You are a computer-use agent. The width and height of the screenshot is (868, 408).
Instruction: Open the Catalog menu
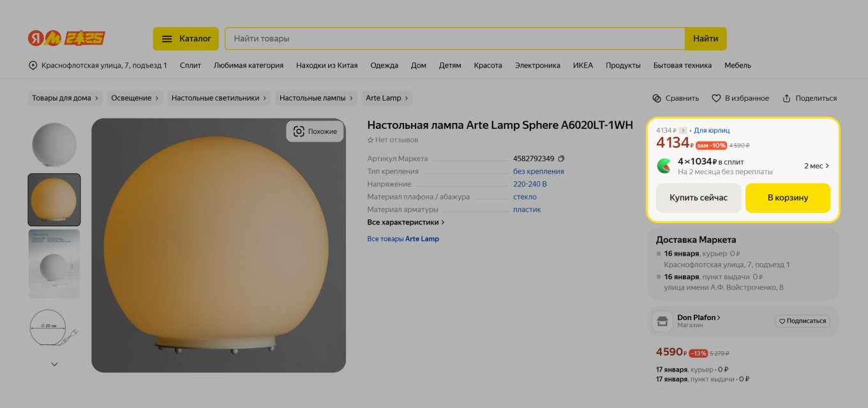coord(186,39)
